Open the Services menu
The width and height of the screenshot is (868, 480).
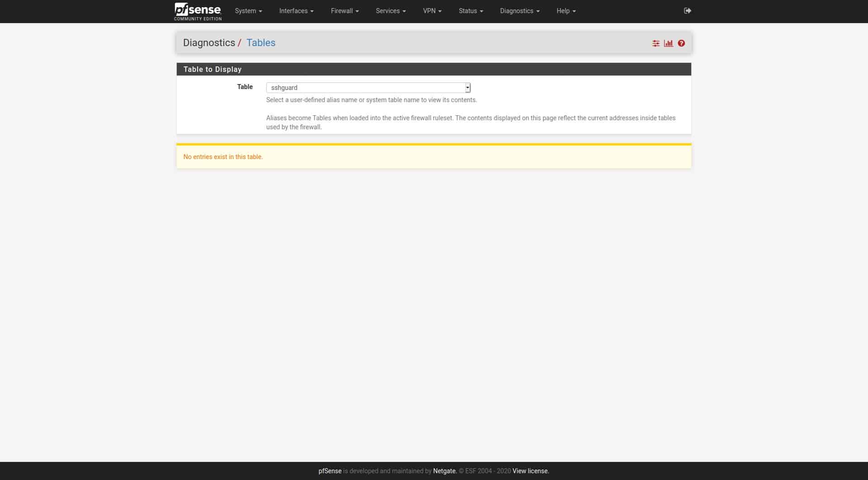pyautogui.click(x=391, y=11)
